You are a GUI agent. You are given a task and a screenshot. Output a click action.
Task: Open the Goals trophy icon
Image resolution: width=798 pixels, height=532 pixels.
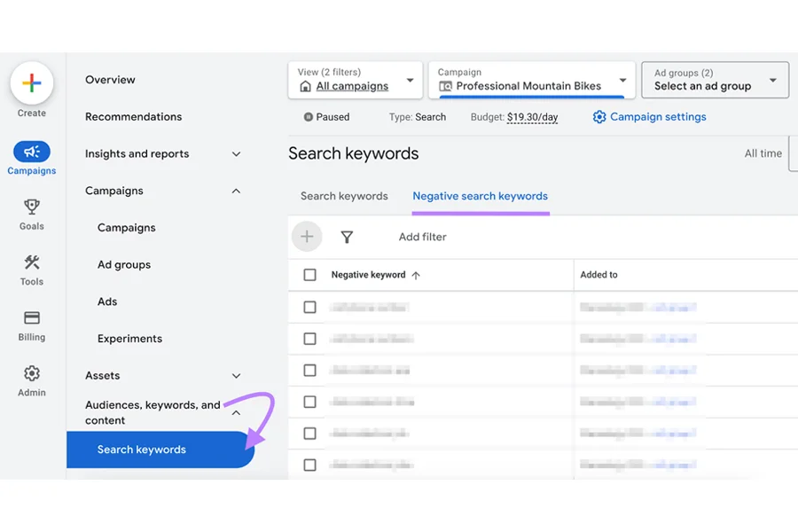32,207
